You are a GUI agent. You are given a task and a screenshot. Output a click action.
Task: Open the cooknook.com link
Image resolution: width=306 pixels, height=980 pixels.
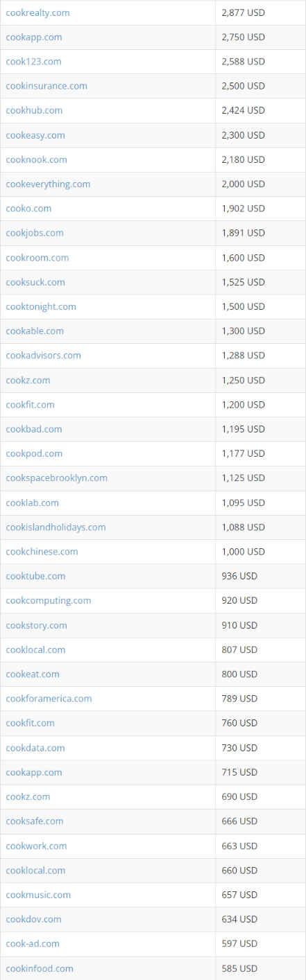pos(36,159)
